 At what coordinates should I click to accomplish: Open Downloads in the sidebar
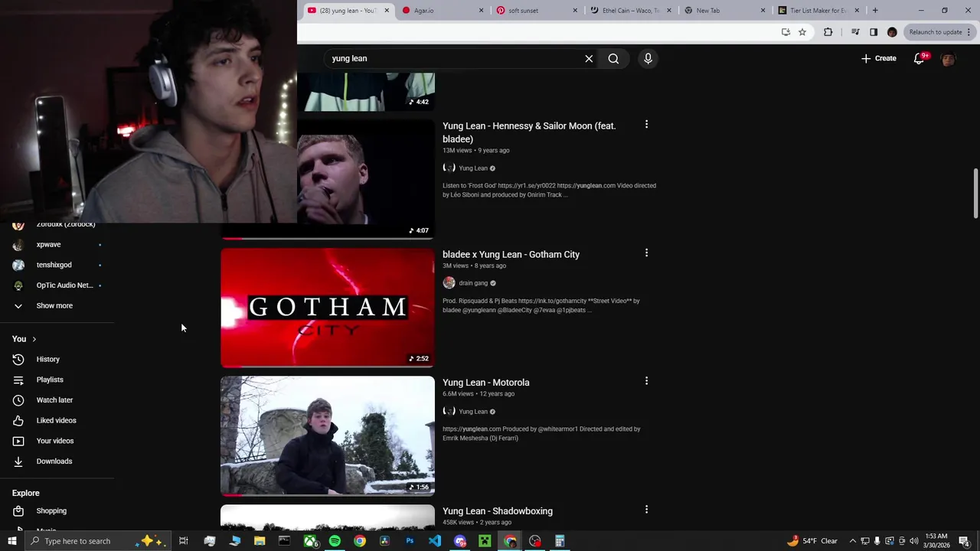[x=54, y=461]
